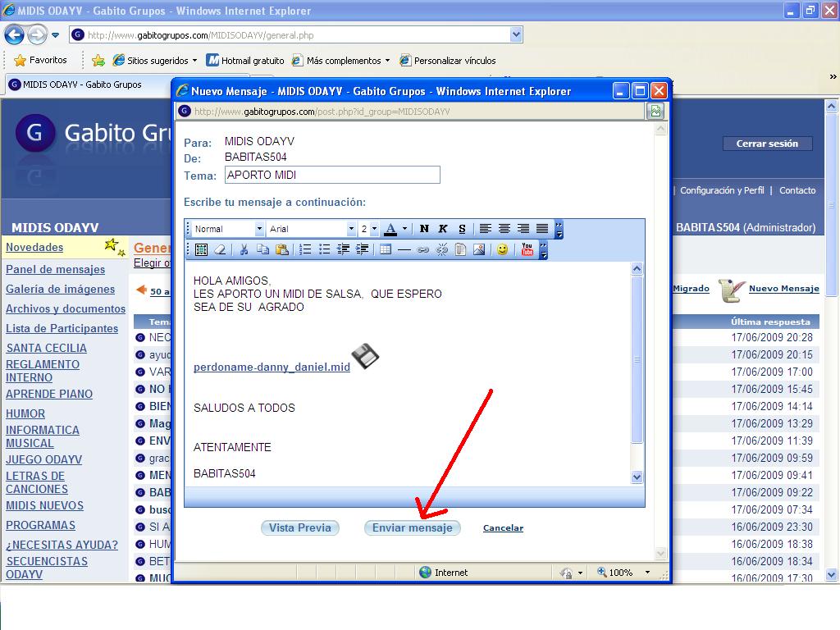Insert an image using the picture icon

[479, 249]
